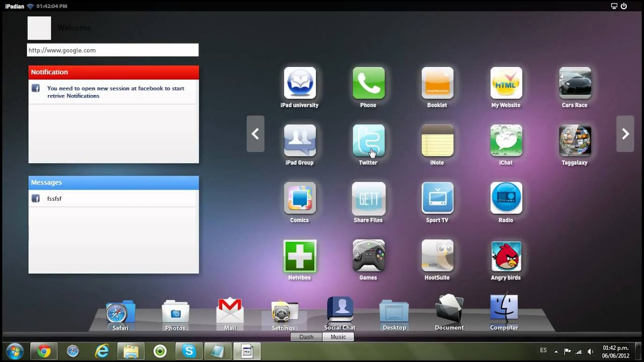Screen dimensions: 644x362
Task: Open Document from the dock
Action: pos(449,310)
